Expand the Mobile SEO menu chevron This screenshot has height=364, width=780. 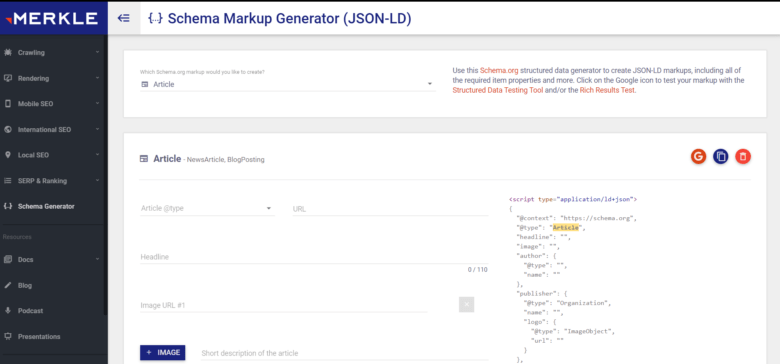point(98,103)
